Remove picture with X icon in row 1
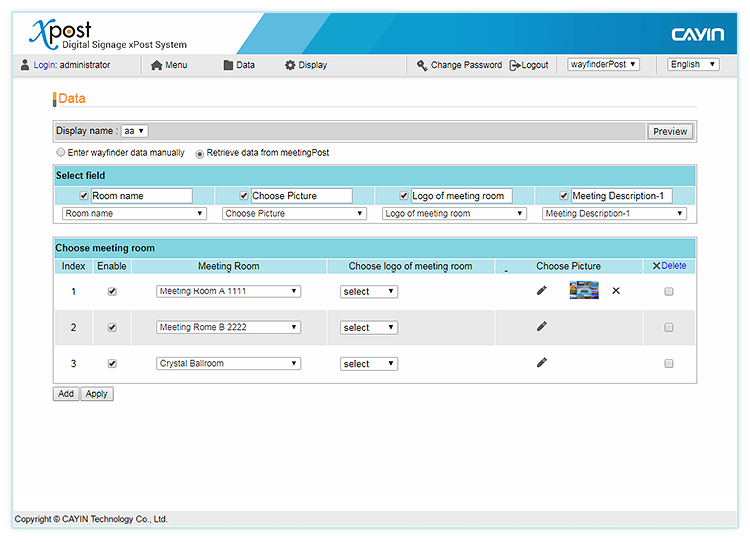 coord(616,291)
